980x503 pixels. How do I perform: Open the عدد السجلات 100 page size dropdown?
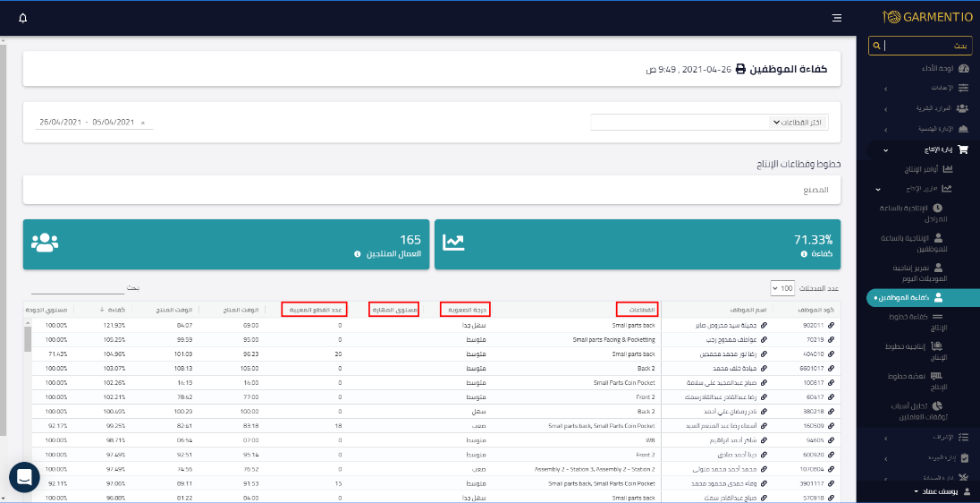tap(781, 288)
